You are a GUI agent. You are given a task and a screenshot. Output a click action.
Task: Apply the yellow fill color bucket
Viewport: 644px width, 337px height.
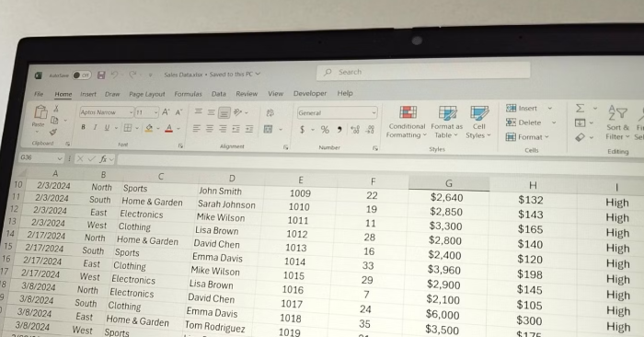149,128
